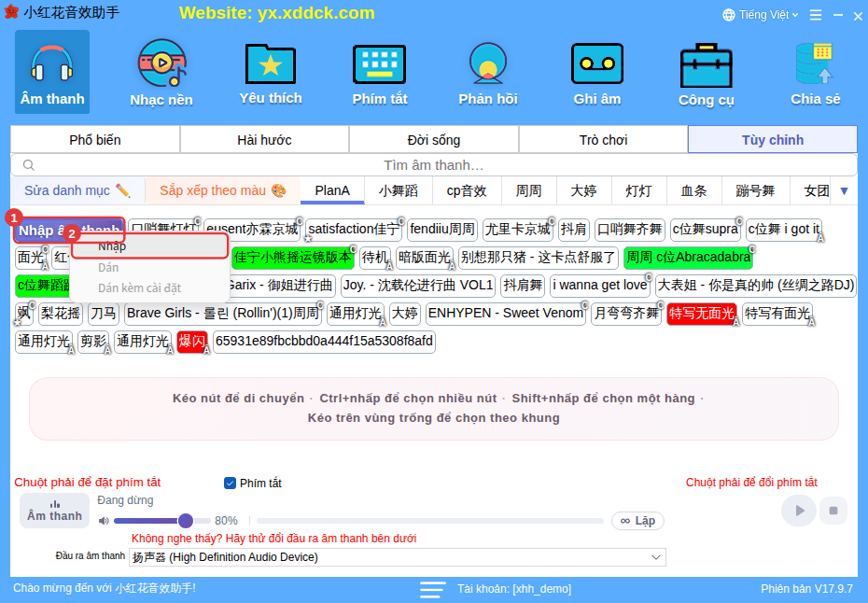Open the Phản hồi feedback section

pyautogui.click(x=488, y=72)
